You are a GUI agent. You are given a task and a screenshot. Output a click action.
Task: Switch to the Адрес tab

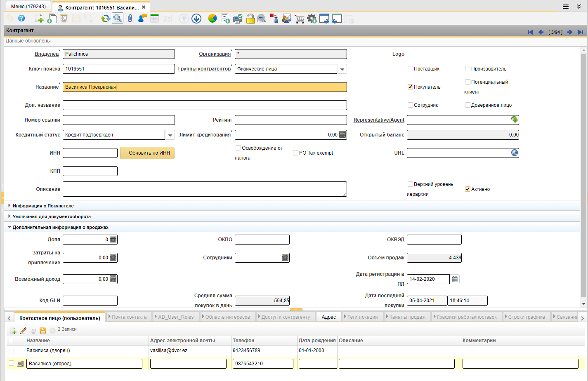328,317
